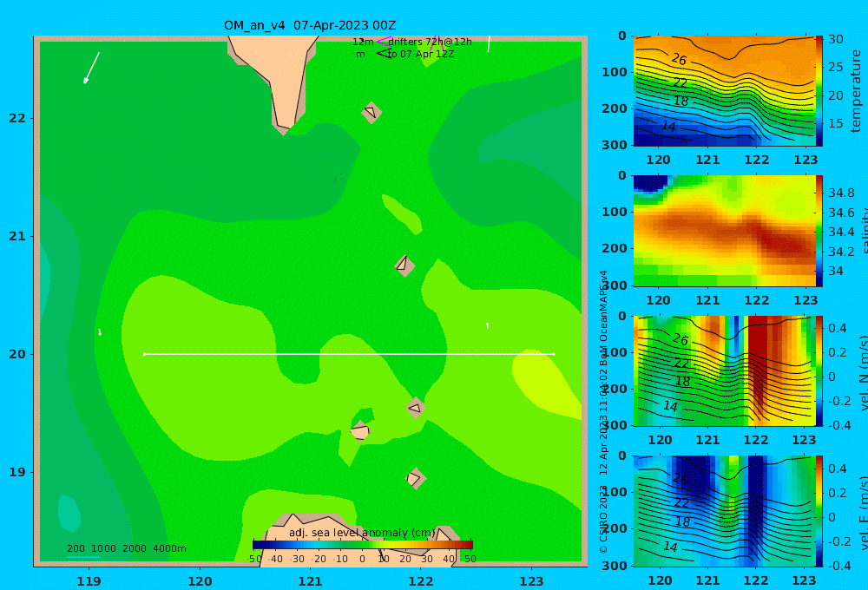Screen dimensions: 868x590
Task: Click latitude tick '21' on main map axis
Action: pyautogui.click(x=17, y=236)
